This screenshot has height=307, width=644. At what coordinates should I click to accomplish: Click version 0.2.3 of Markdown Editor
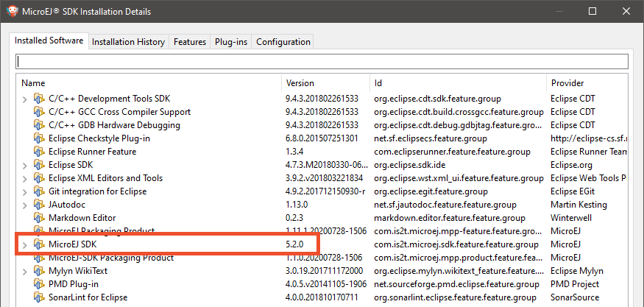(x=294, y=218)
